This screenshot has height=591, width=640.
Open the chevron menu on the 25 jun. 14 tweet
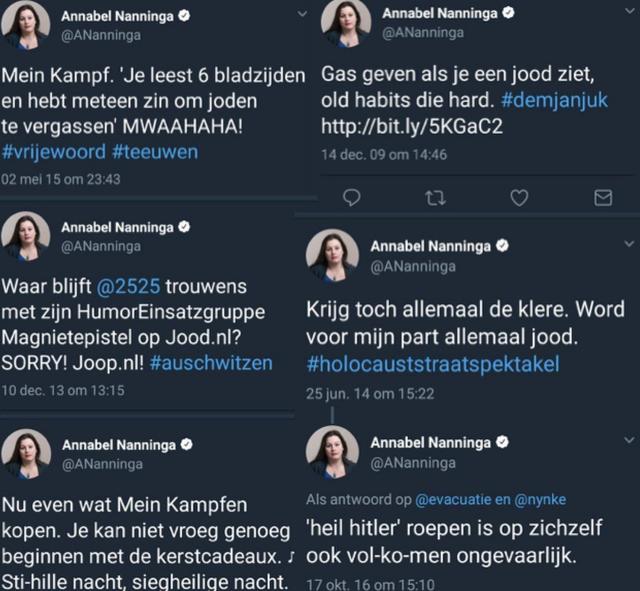click(627, 244)
